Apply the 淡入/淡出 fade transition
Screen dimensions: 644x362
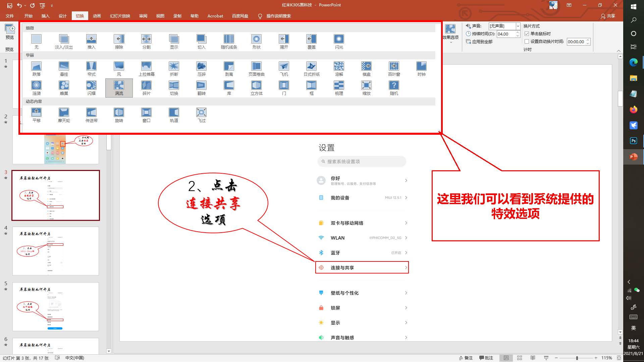point(64,42)
